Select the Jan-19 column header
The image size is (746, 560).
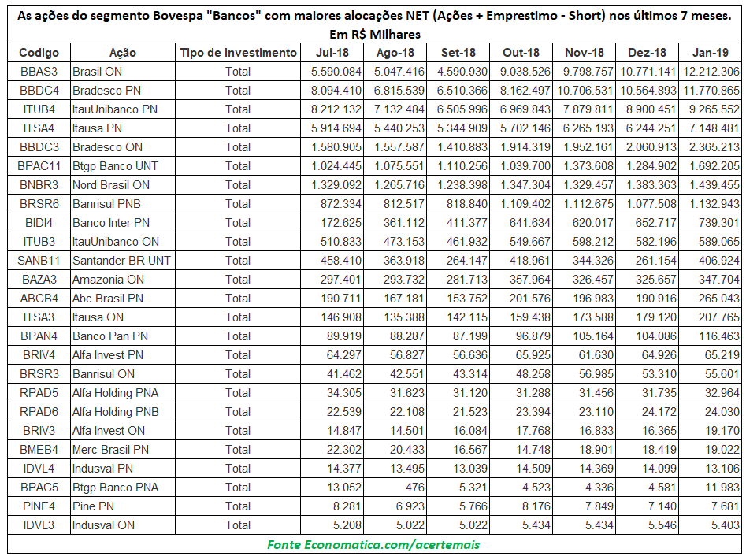[x=710, y=53]
